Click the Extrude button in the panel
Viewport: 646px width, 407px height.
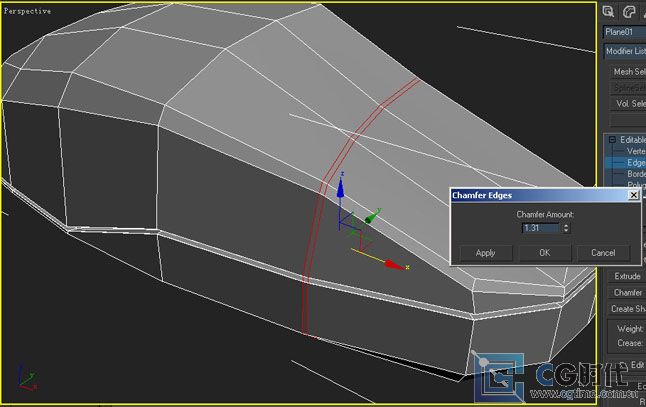point(627,276)
